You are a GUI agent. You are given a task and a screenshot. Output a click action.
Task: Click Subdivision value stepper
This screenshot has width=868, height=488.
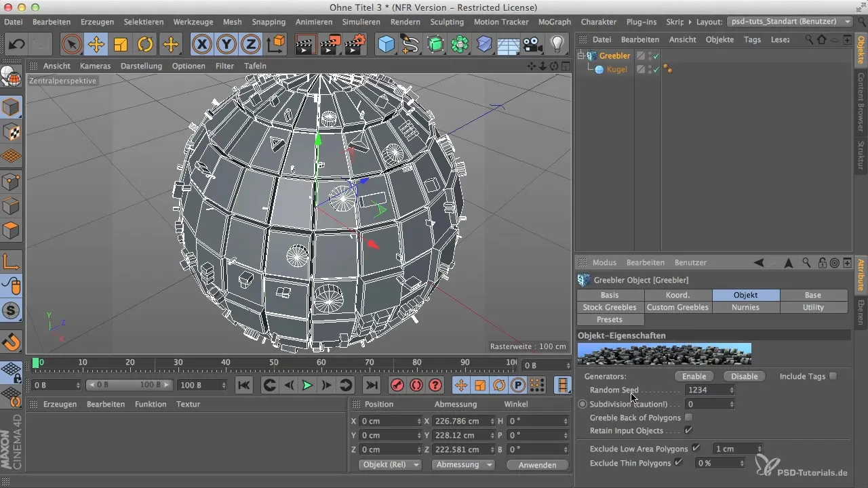731,404
